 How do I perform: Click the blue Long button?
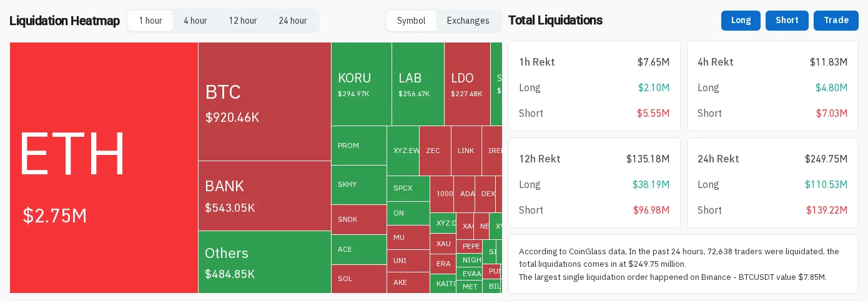pyautogui.click(x=741, y=21)
